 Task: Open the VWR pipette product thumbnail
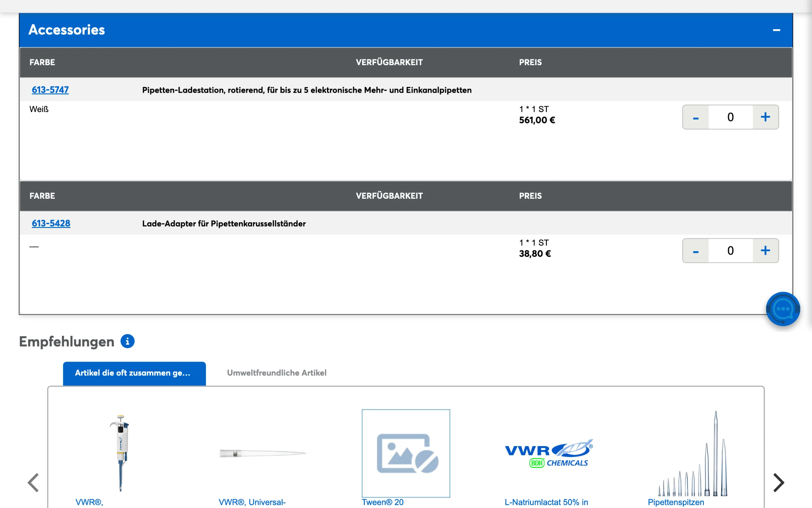(x=120, y=453)
